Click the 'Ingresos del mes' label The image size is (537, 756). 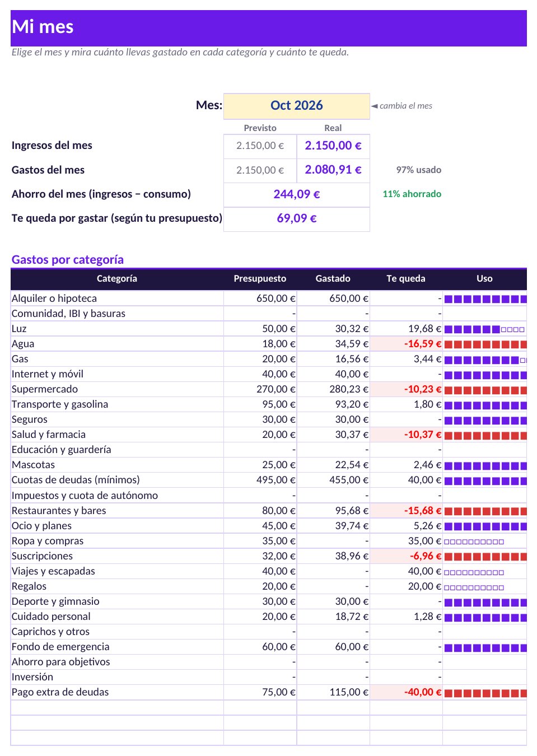52,145
